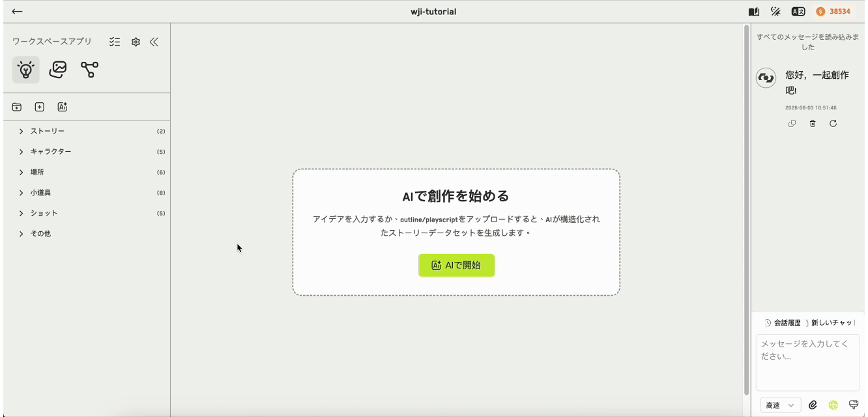Viewport: 868px width, 417px height.
Task: Click the AIで開始 button
Action: [456, 266]
